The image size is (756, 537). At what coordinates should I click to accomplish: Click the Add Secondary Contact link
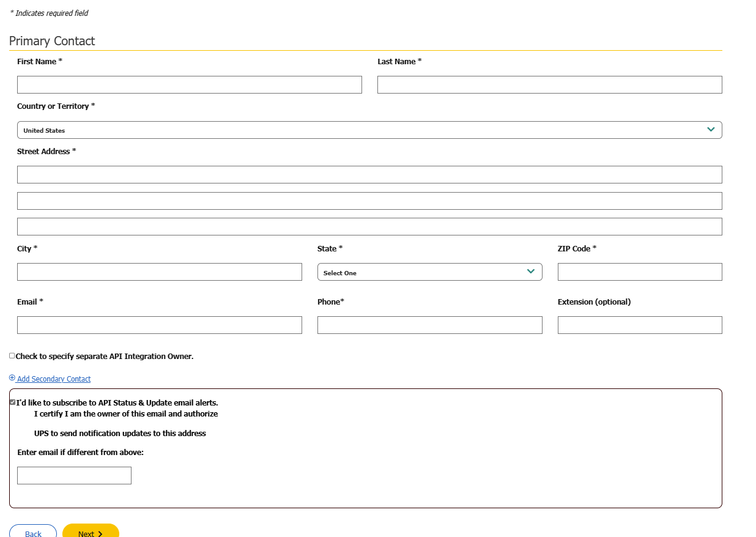tap(54, 379)
